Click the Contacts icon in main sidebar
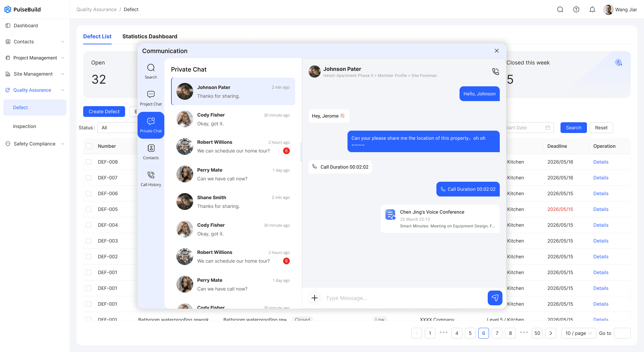 [x=8, y=42]
